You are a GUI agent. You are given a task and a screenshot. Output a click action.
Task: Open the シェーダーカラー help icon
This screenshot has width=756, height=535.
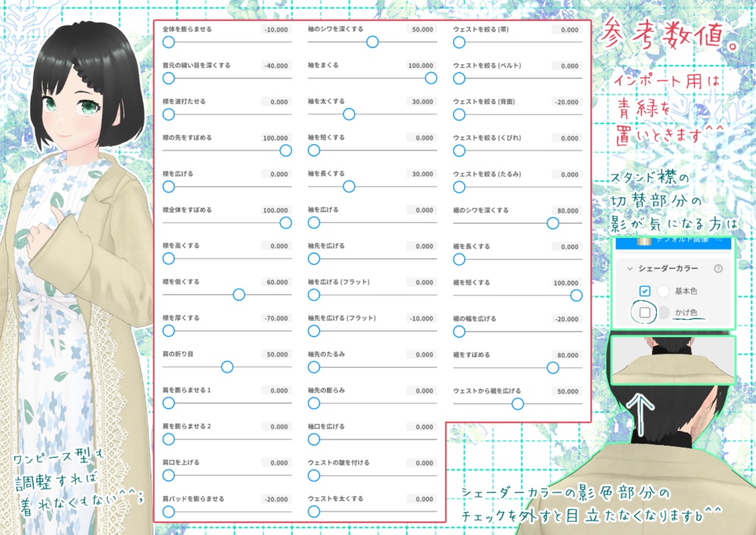pyautogui.click(x=718, y=269)
